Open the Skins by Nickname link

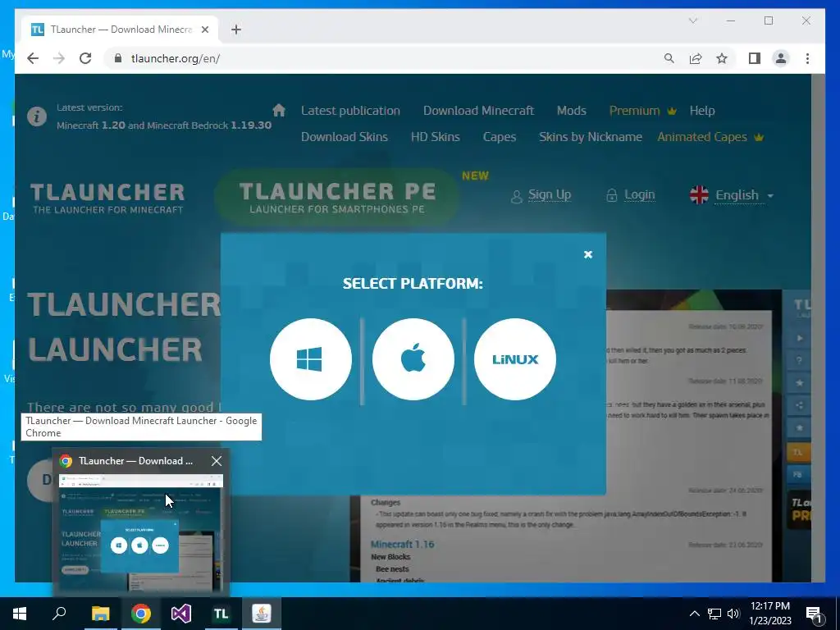click(591, 137)
